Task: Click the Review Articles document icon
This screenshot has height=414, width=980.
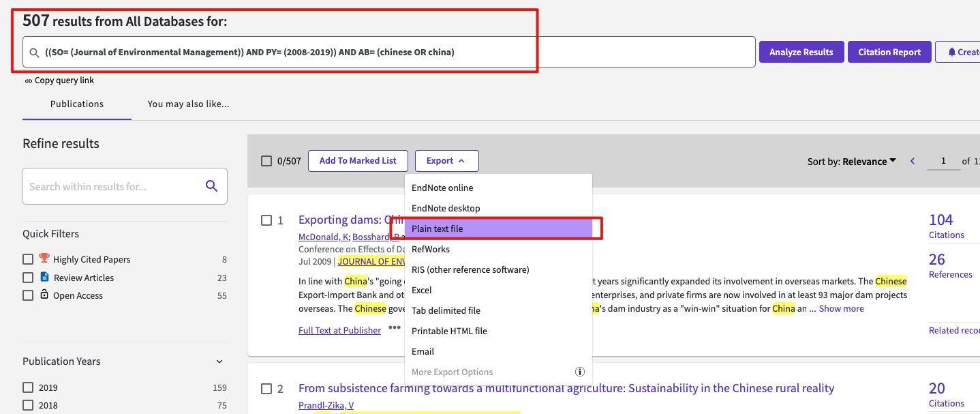Action: (44, 277)
